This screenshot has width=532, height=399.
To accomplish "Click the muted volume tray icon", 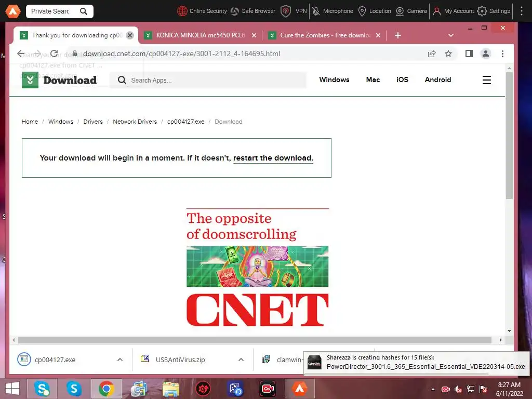I will 458,389.
